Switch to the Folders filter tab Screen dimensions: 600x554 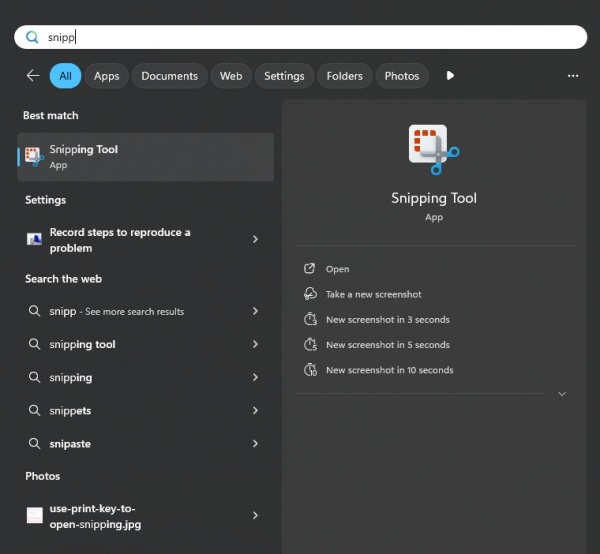(345, 76)
